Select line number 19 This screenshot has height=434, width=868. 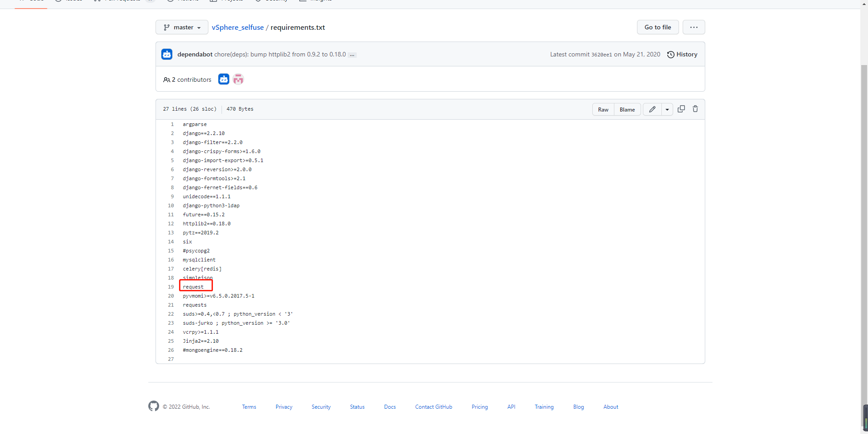tap(171, 287)
